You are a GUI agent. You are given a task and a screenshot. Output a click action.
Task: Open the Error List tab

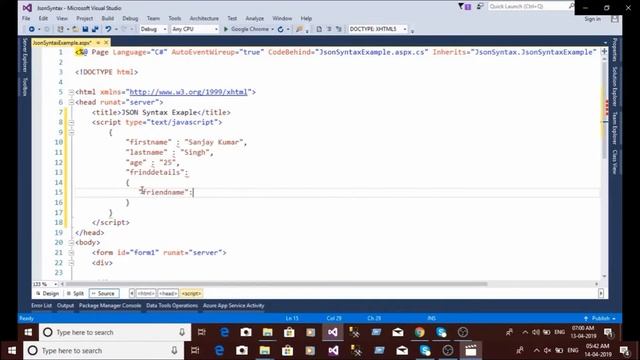(41, 306)
